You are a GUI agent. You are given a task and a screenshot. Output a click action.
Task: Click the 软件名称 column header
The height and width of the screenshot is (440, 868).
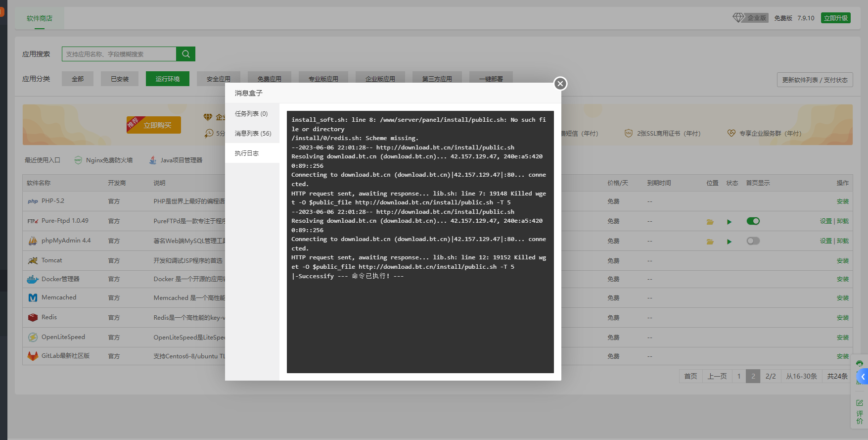(x=39, y=183)
